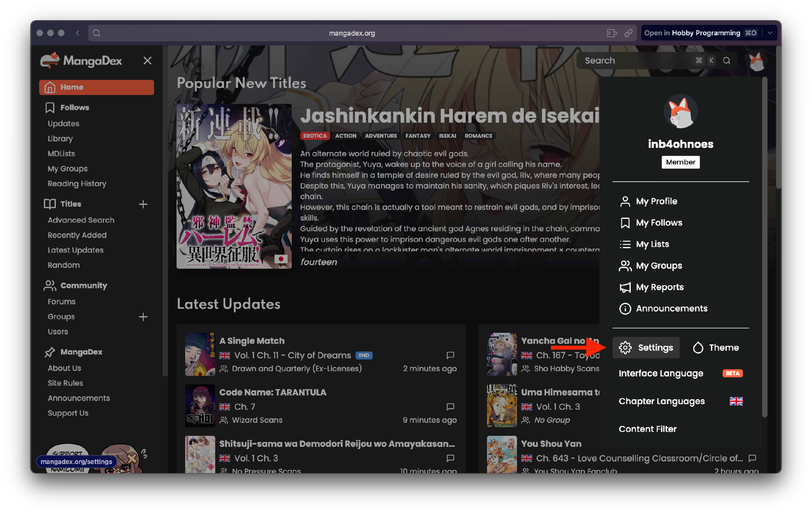Select My Reports menu entry

(x=659, y=287)
